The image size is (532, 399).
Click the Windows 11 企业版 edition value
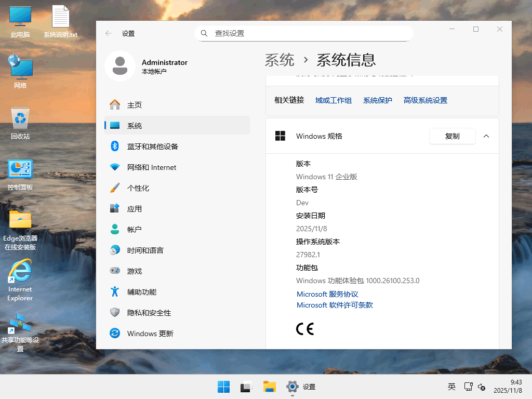pyautogui.click(x=326, y=177)
